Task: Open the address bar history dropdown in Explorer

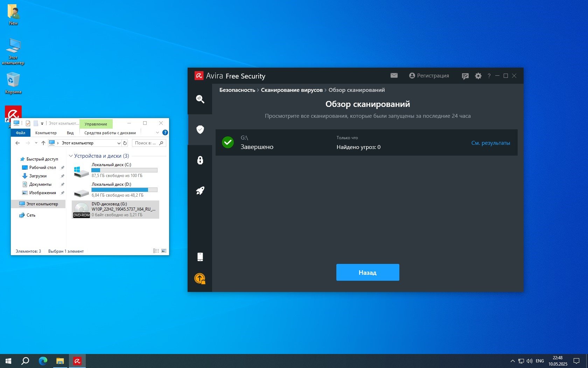Action: coord(119,143)
